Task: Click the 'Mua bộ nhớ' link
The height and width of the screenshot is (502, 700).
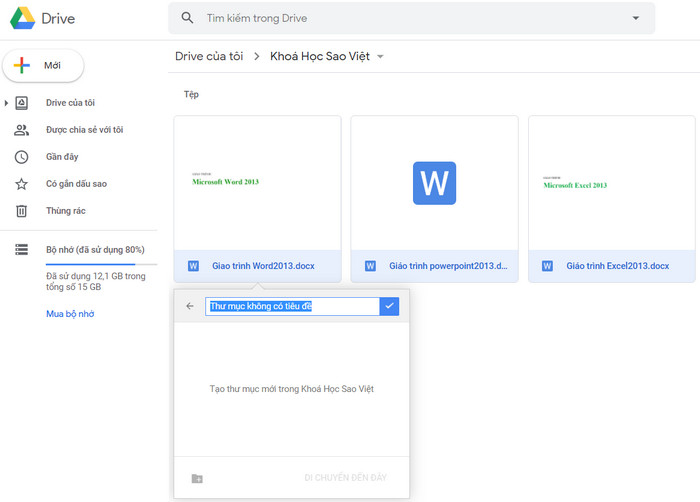Action: (x=70, y=314)
